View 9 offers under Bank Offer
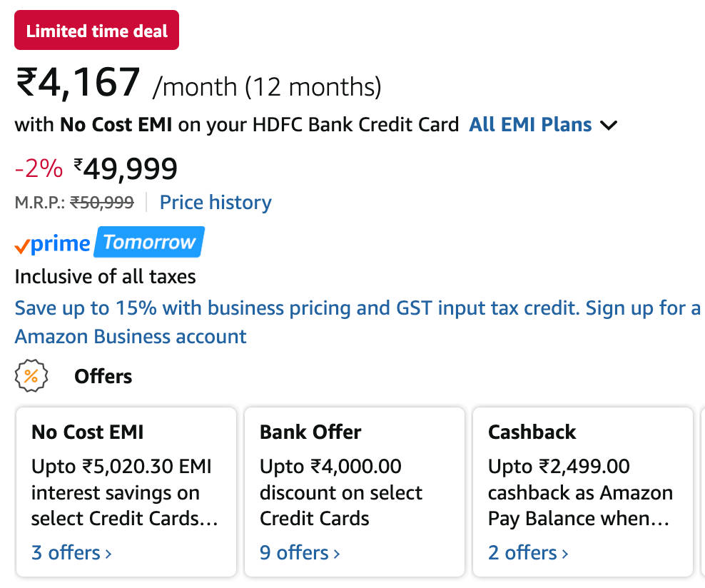 coord(300,553)
